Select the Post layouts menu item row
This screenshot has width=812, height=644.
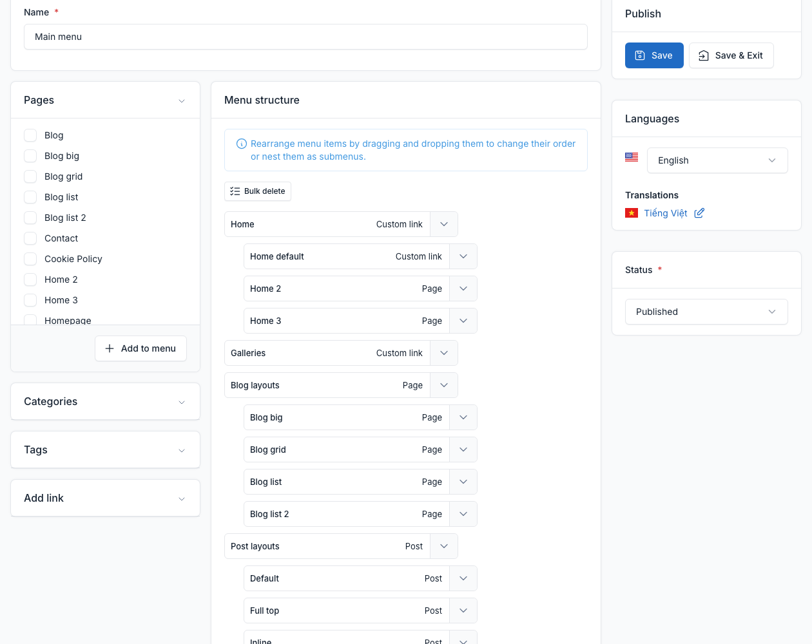pyautogui.click(x=341, y=546)
